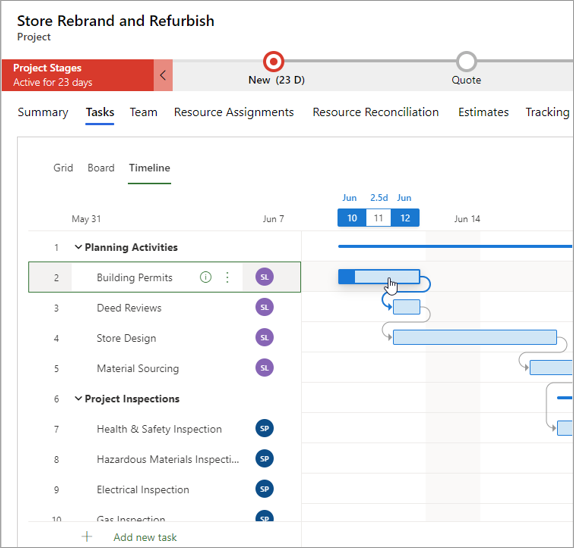Click the Building Permits progress bar
The height and width of the screenshot is (548, 574).
[379, 276]
